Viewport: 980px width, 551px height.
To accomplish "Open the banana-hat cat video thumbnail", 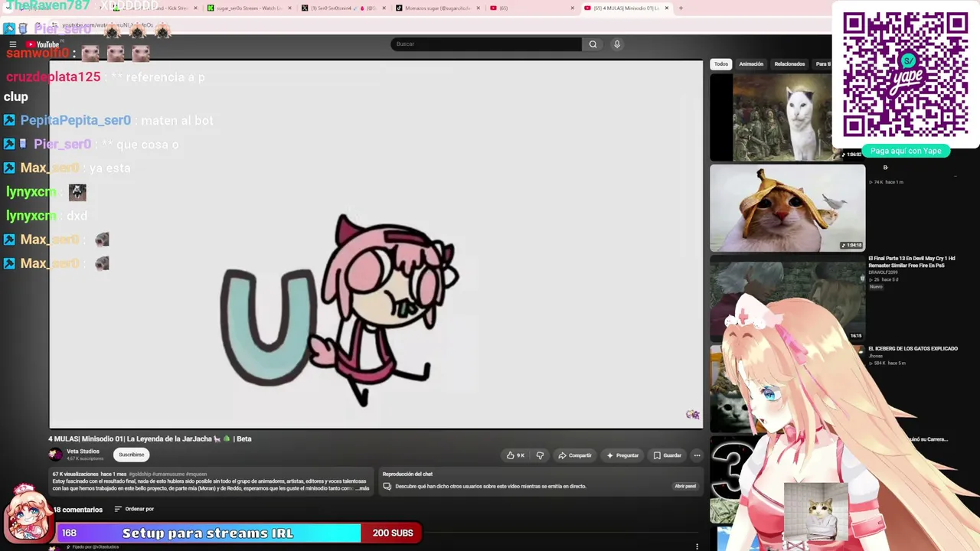I will pyautogui.click(x=787, y=208).
